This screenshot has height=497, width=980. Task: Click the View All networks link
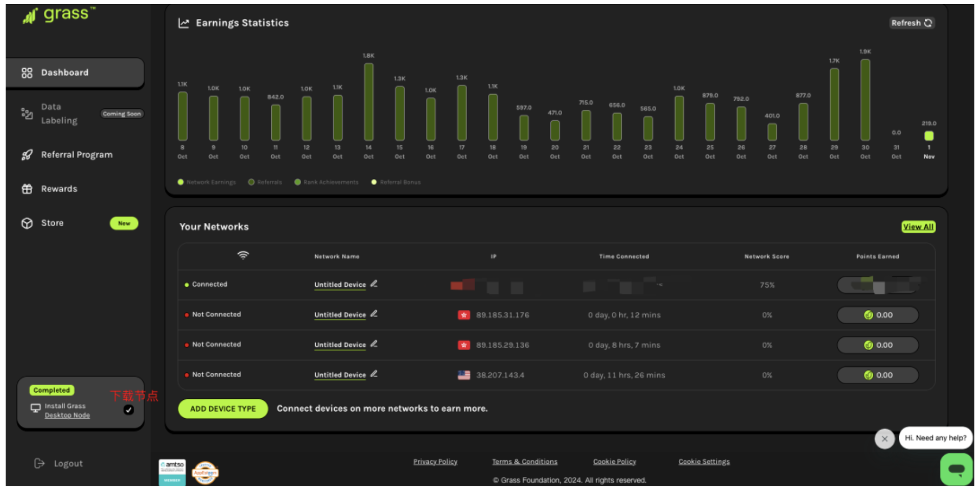tap(918, 227)
